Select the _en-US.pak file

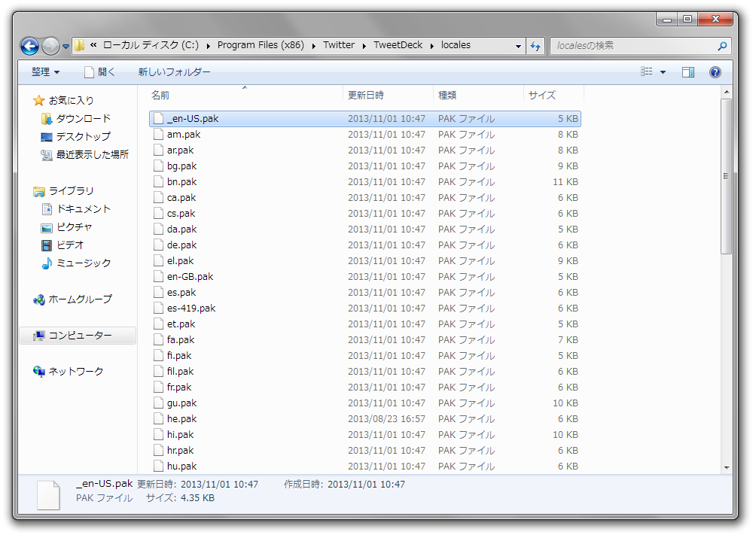tap(365, 119)
